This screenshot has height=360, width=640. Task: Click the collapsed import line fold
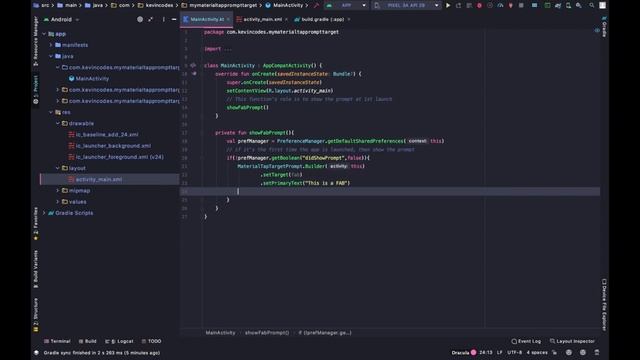[228, 49]
